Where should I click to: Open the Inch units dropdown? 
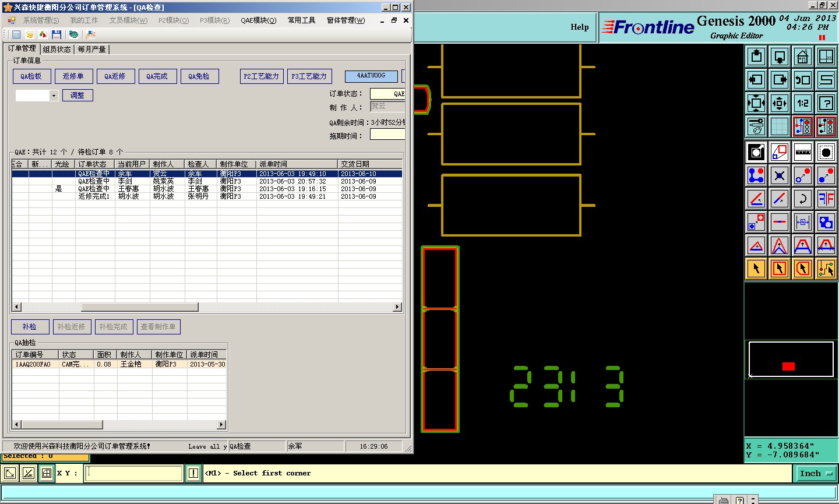815,474
